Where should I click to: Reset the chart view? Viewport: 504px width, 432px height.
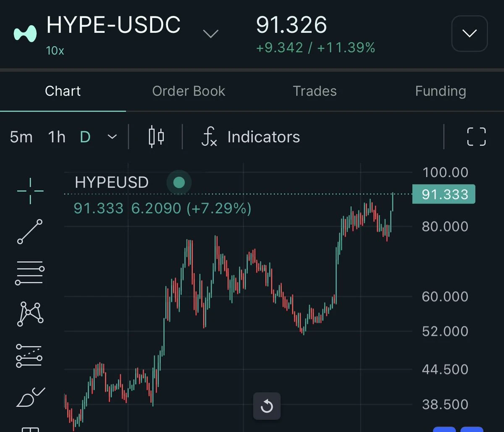click(267, 406)
